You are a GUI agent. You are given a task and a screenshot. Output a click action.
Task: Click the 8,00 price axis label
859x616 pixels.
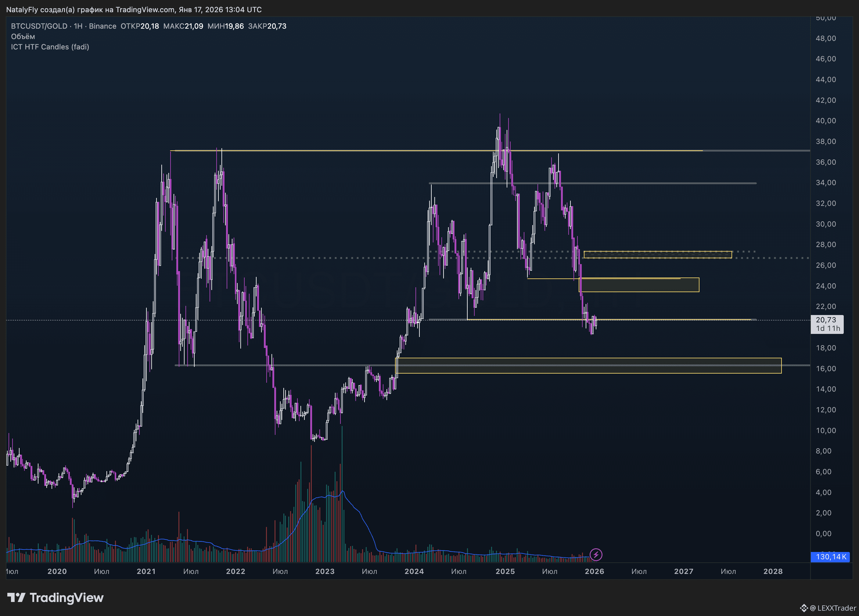click(x=823, y=451)
